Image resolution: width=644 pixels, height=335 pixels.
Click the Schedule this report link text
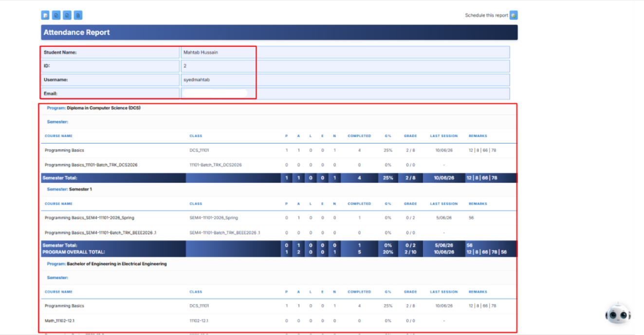coord(486,16)
